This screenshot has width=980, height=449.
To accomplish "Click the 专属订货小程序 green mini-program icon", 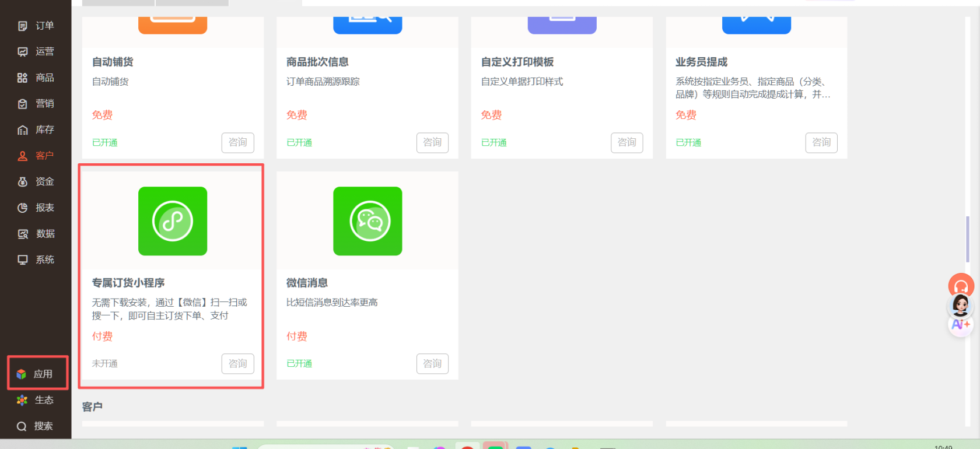I will coord(173,221).
